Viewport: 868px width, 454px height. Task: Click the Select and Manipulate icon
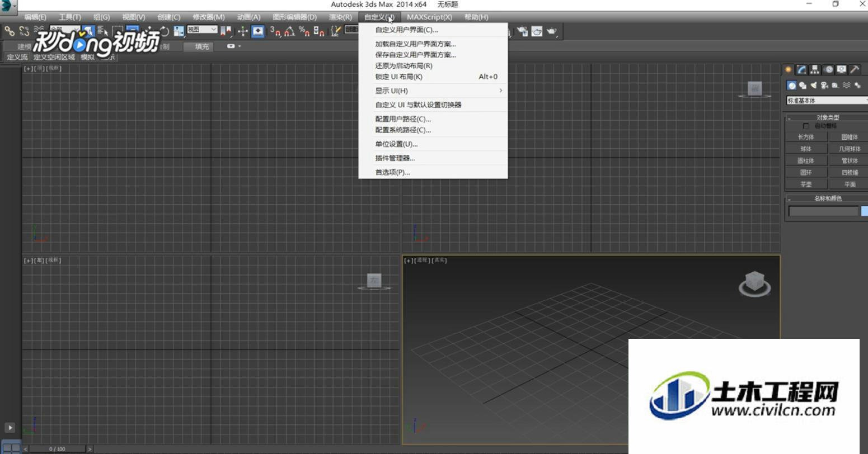click(242, 31)
